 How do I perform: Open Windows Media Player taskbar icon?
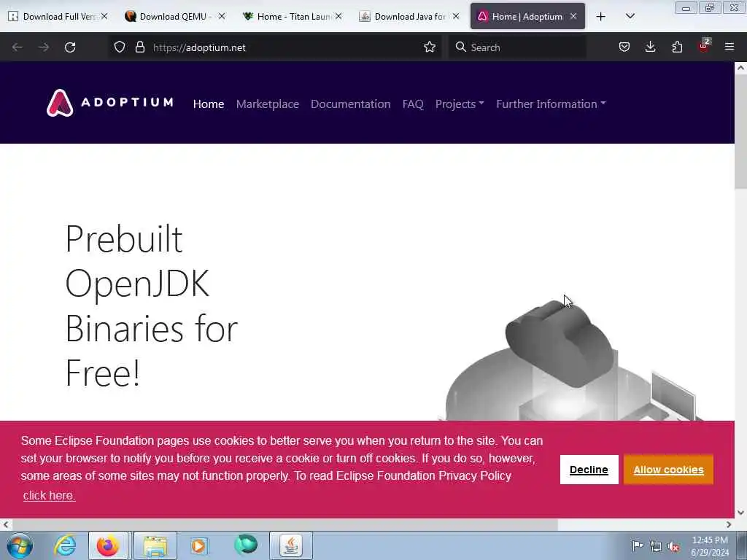point(199,545)
